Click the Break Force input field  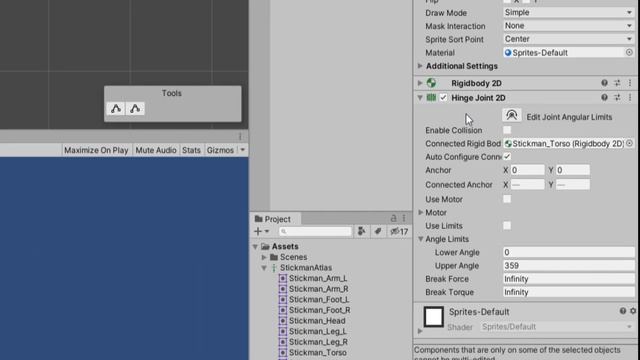(x=569, y=279)
